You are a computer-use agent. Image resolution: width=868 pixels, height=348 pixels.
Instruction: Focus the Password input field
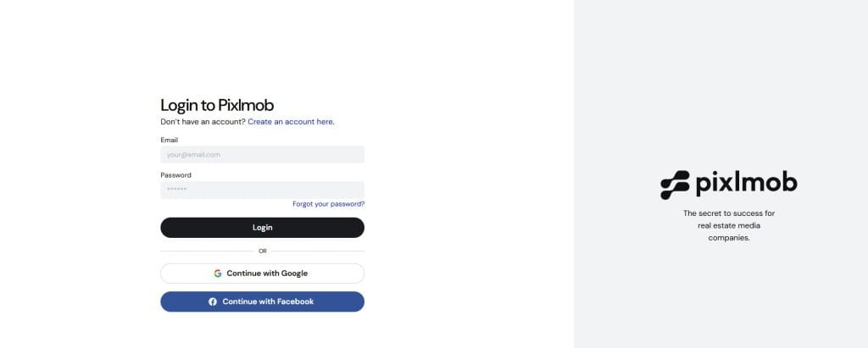click(262, 190)
